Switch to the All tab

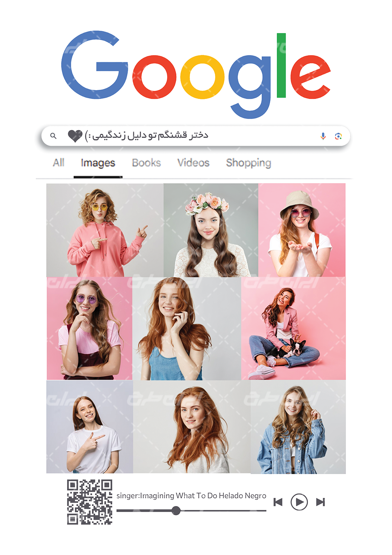[x=59, y=163]
